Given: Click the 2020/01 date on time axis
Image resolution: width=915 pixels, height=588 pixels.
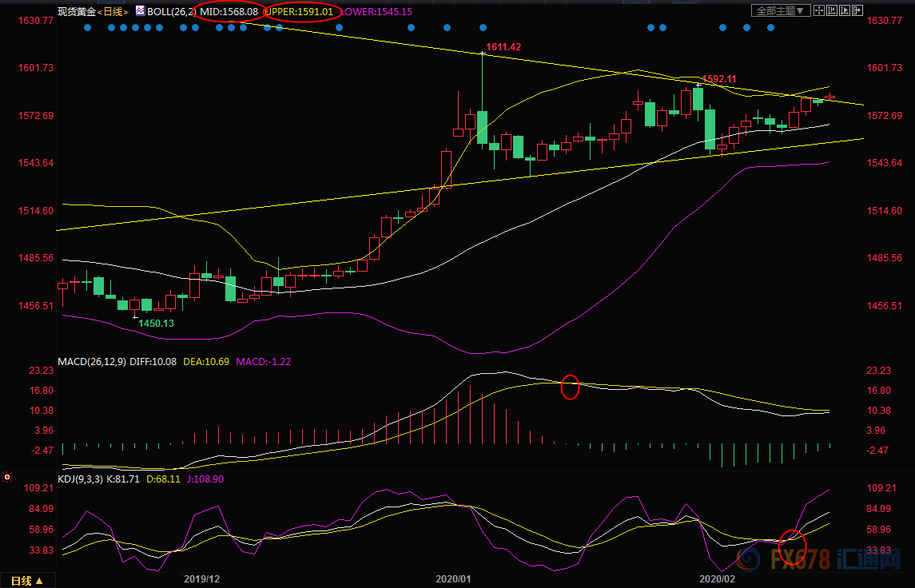Looking at the screenshot, I should pos(453,578).
